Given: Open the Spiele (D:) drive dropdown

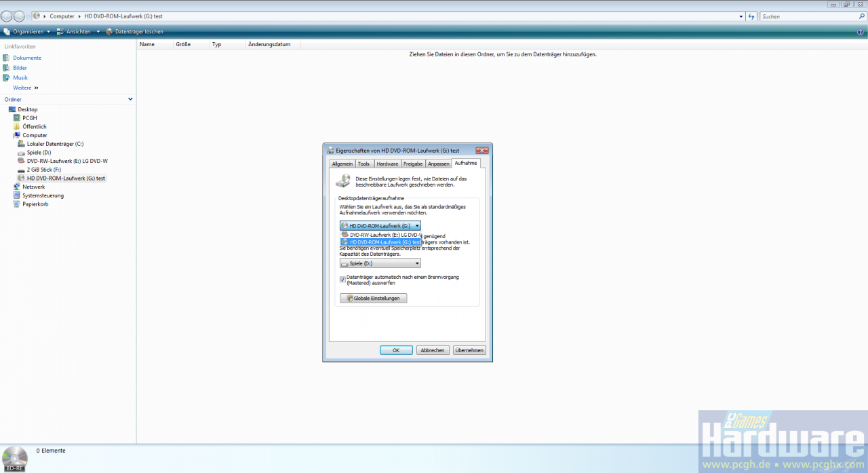Looking at the screenshot, I should click(380, 263).
